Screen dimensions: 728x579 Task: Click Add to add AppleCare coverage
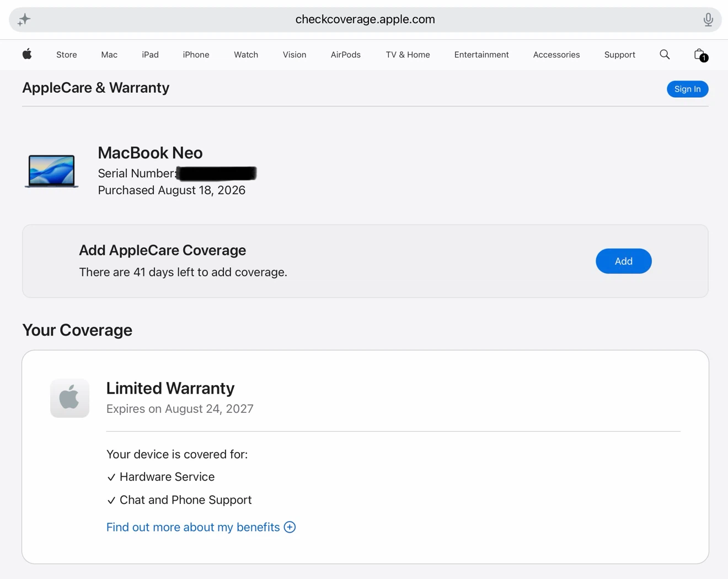pyautogui.click(x=624, y=261)
